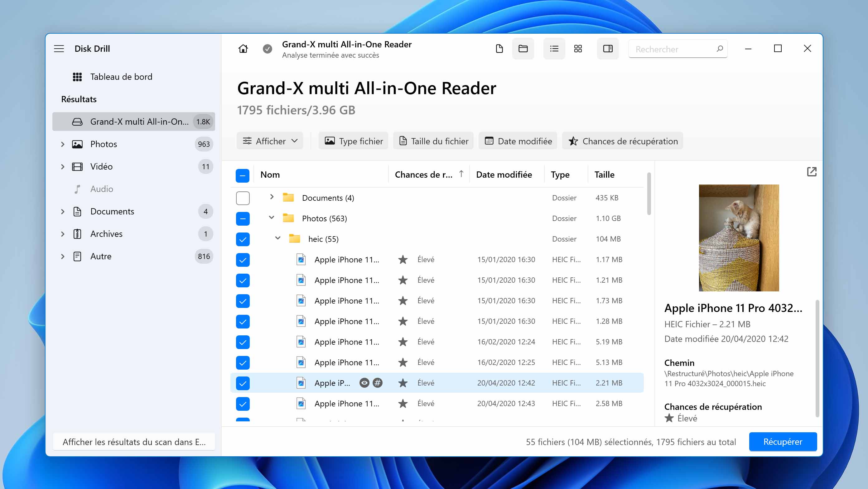Click HEIC file icon on 5.19 MB row
Image resolution: width=868 pixels, height=489 pixels.
click(x=301, y=342)
